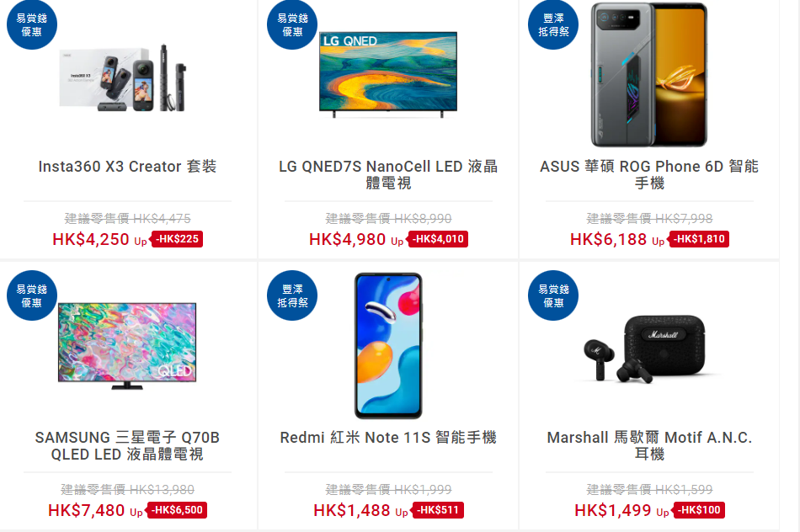The width and height of the screenshot is (800, 532).
Task: Click the 易賞錢優惠 badge on Marshall earbuds
Action: coord(553,295)
